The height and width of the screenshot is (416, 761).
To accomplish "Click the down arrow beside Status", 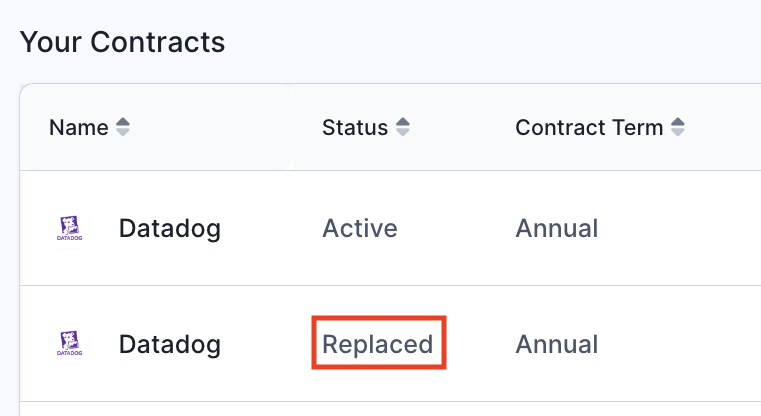I will (x=403, y=133).
